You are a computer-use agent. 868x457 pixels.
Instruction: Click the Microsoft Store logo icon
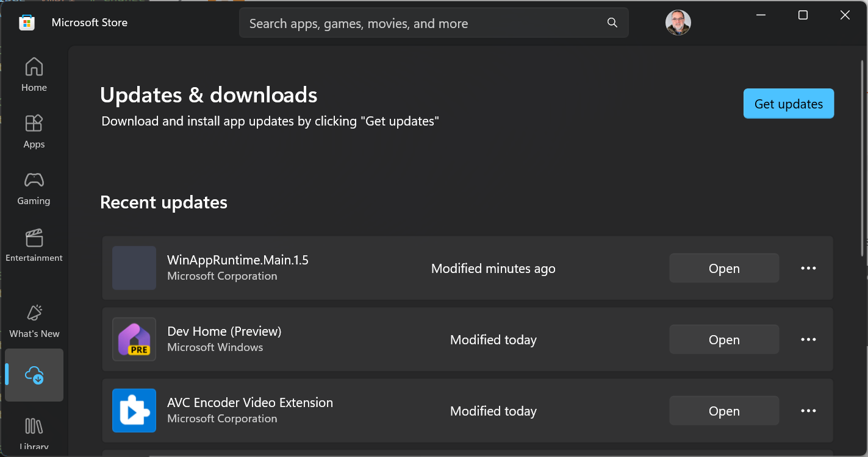pyautogui.click(x=27, y=23)
